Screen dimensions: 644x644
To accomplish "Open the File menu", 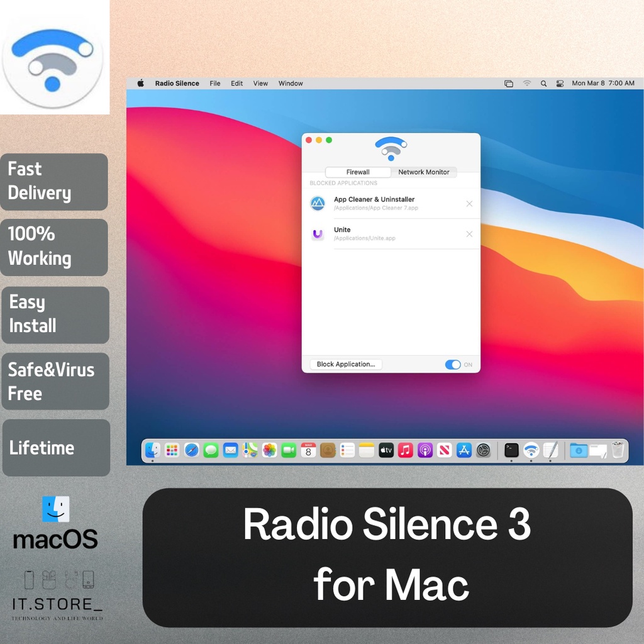I will (x=215, y=84).
